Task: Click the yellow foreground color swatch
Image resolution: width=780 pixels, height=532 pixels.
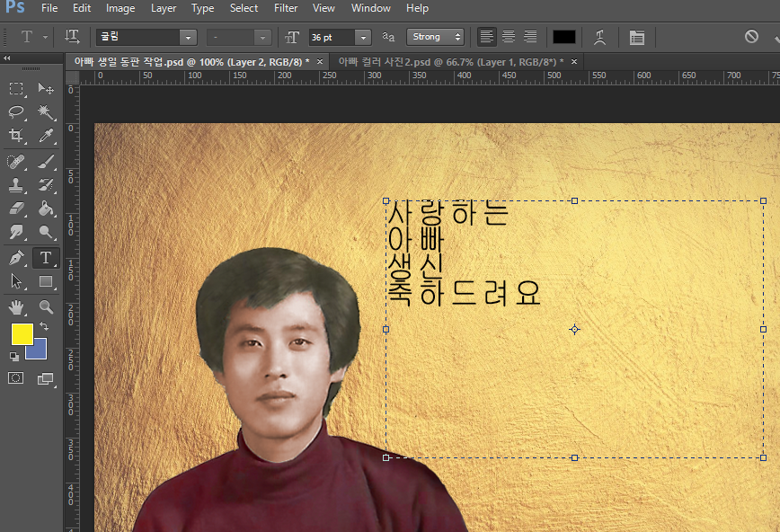Action: click(x=22, y=334)
